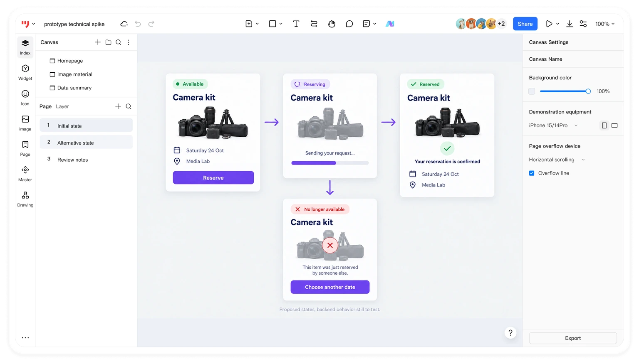Click the download icon in top bar
This screenshot has height=364, width=639.
click(570, 24)
